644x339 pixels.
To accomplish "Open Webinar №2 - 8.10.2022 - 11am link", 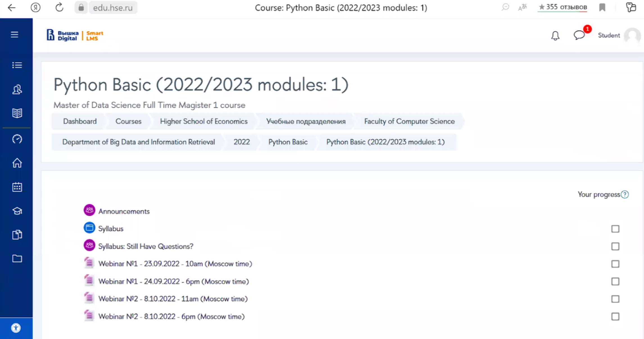I will pos(173,299).
